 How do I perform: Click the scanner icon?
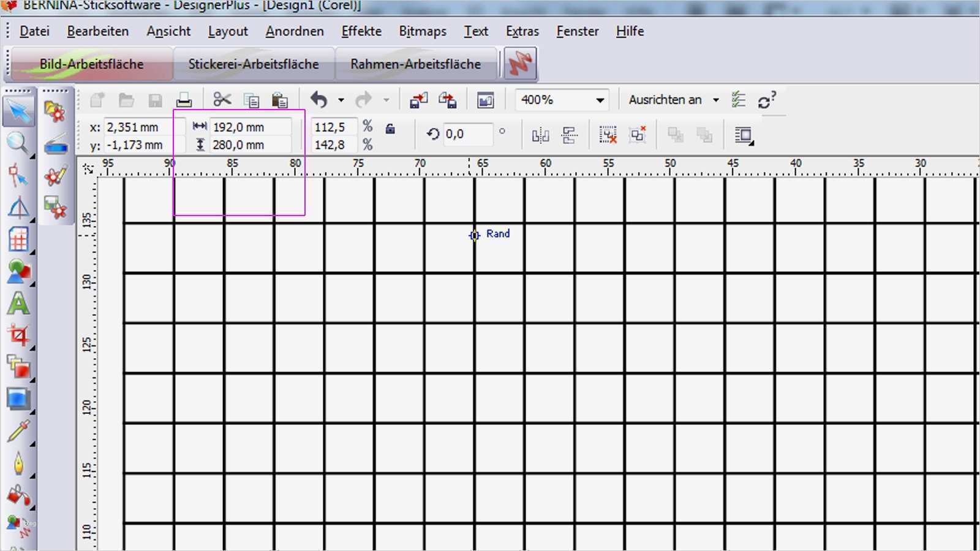[55, 144]
